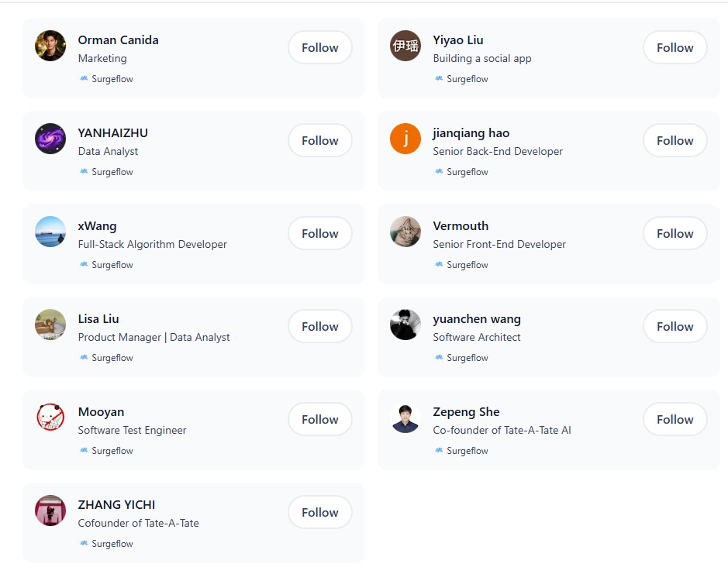Follow Yiyao Liu

pyautogui.click(x=675, y=47)
